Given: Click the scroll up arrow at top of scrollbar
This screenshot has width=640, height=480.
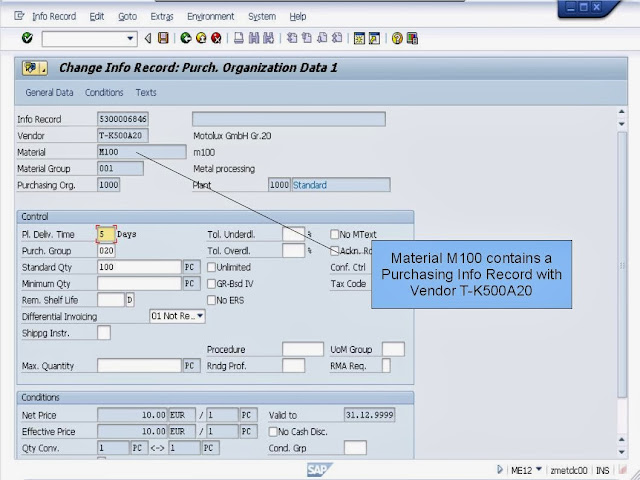Looking at the screenshot, I should point(622,111).
